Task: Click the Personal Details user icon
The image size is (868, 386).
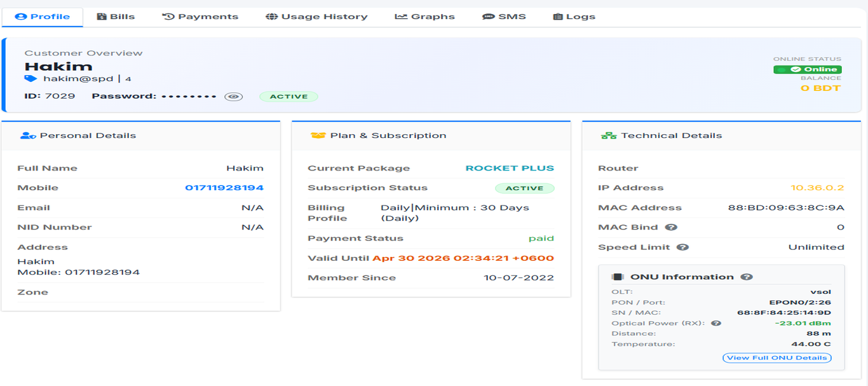Action: click(x=28, y=135)
